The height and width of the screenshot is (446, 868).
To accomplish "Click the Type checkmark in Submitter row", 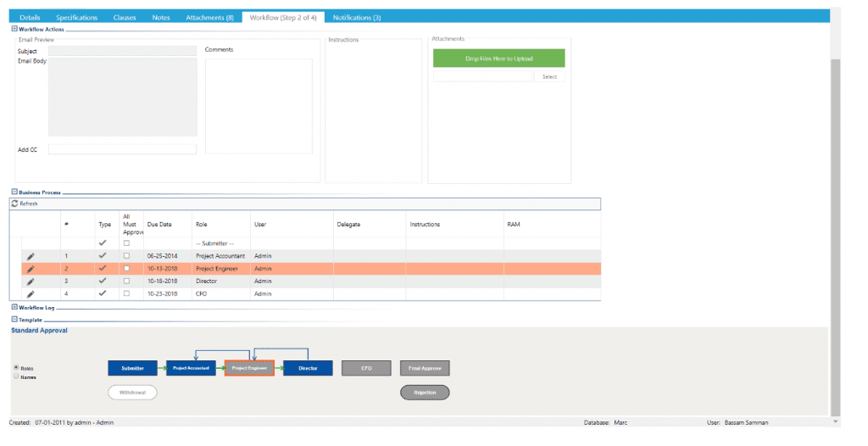I will (x=103, y=243).
